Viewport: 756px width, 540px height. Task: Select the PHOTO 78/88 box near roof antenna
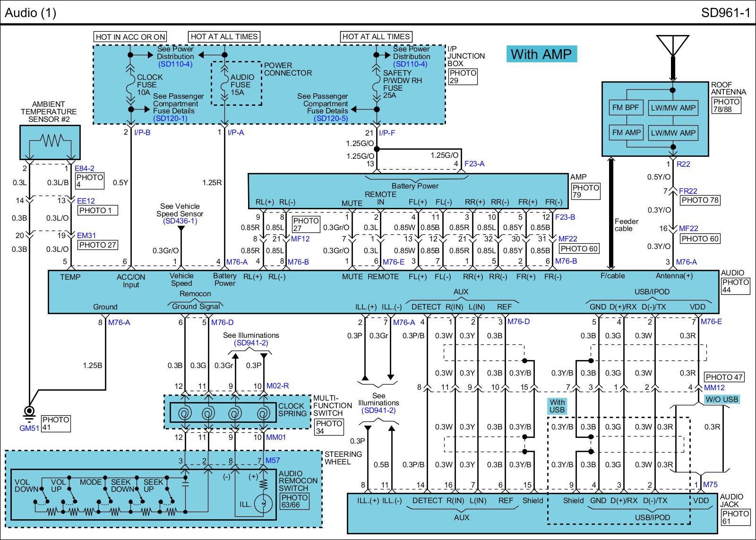pos(726,105)
